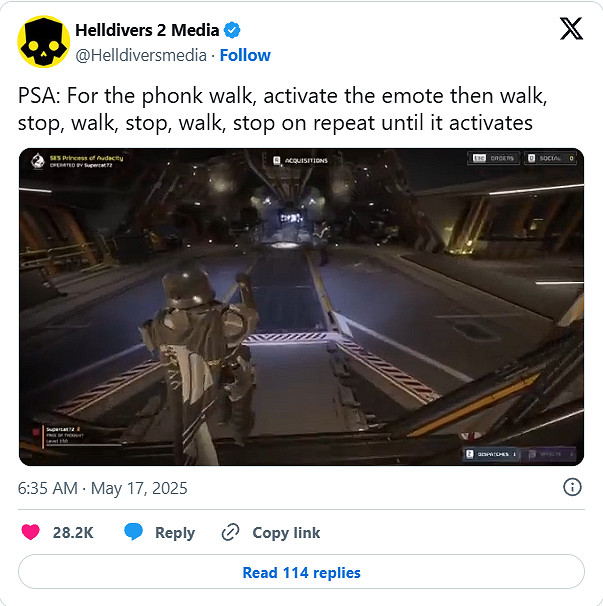Screen dimensions: 603x606
Task: Click the Copy link text
Action: click(286, 533)
